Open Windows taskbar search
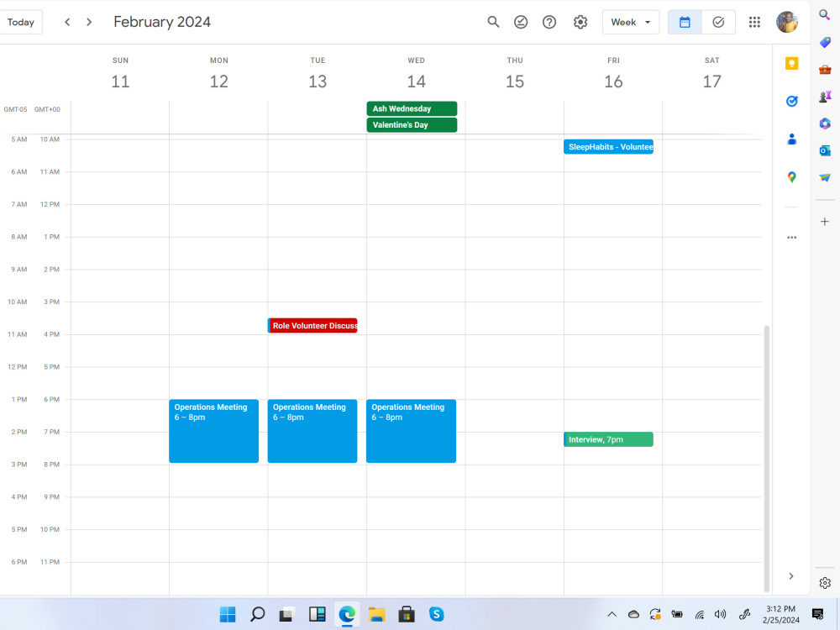The height and width of the screenshot is (630, 840). point(258,614)
